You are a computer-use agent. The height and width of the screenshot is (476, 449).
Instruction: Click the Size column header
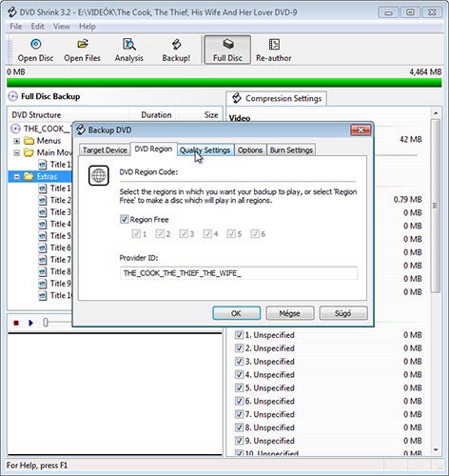pos(201,115)
